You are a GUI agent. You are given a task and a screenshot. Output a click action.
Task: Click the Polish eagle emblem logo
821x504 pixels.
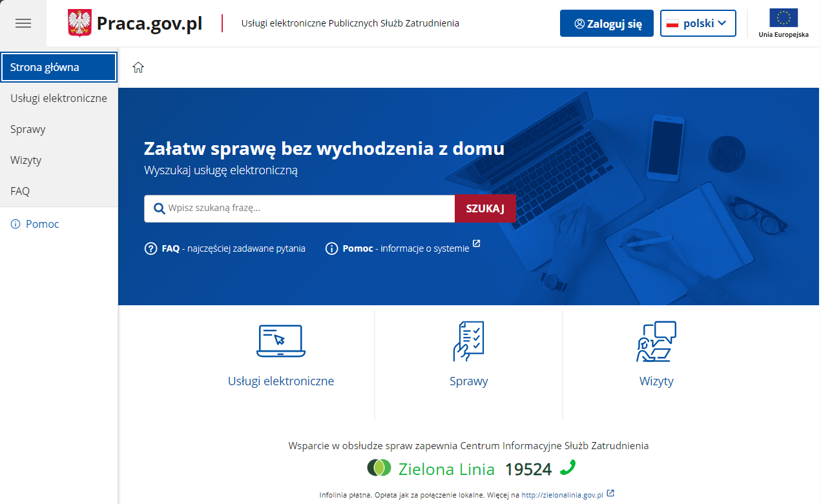coord(80,23)
